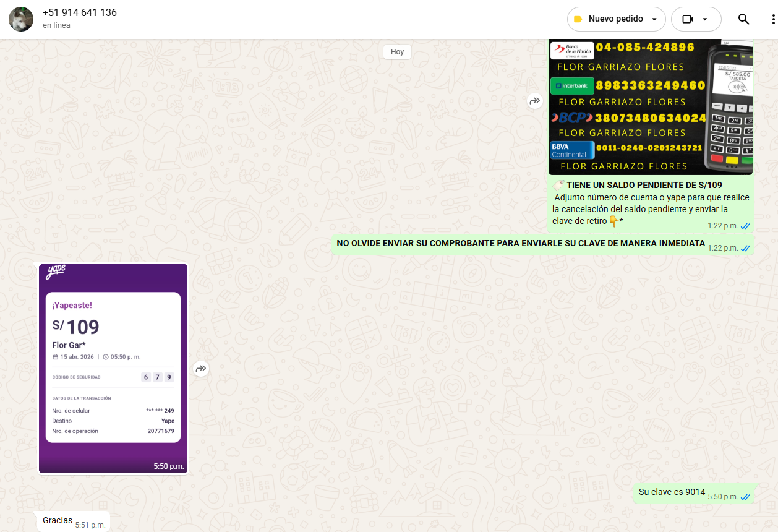Image resolution: width=778 pixels, height=532 pixels.
Task: Click the search icon in chat header
Action: (x=743, y=19)
